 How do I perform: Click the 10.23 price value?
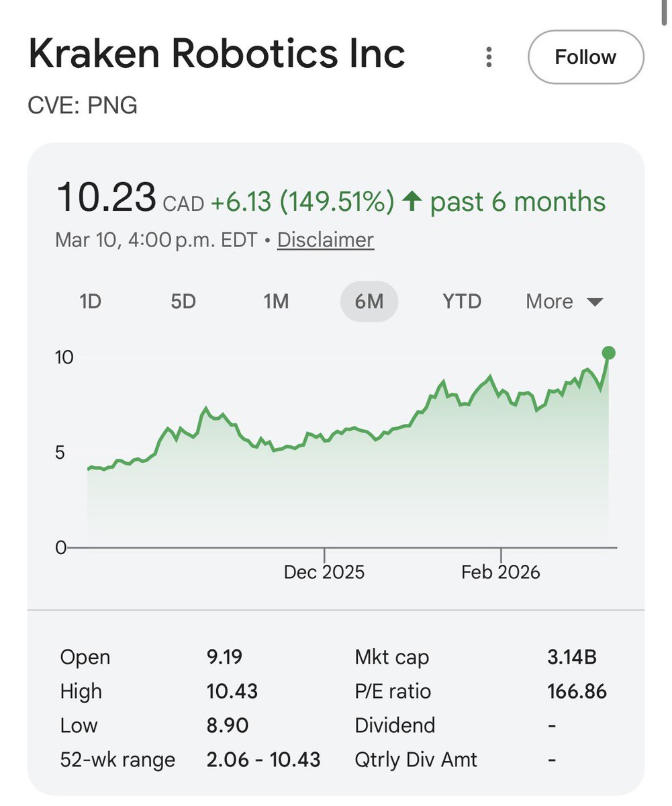click(x=105, y=199)
